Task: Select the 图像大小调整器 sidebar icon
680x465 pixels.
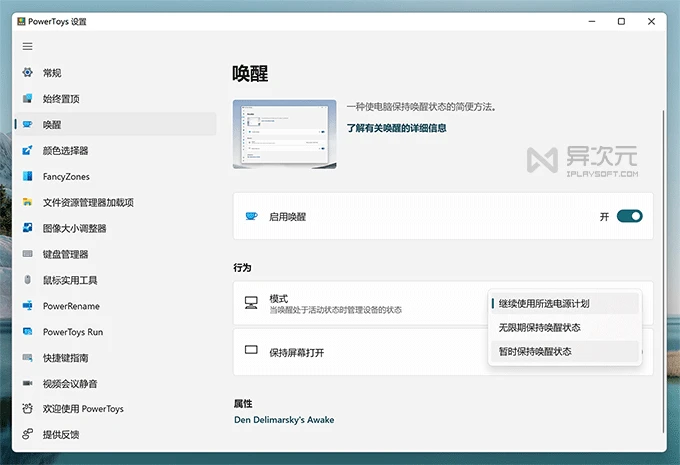Action: click(x=28, y=228)
